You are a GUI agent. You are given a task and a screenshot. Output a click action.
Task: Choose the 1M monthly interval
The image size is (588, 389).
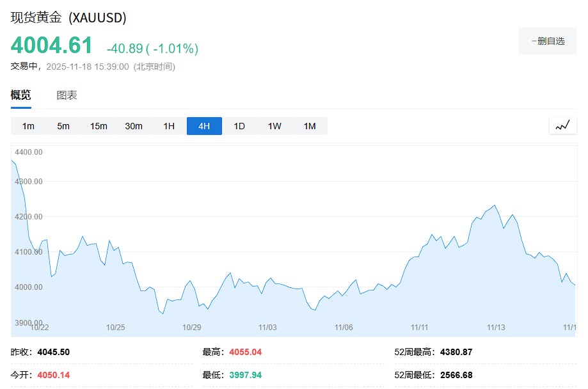[x=310, y=126]
